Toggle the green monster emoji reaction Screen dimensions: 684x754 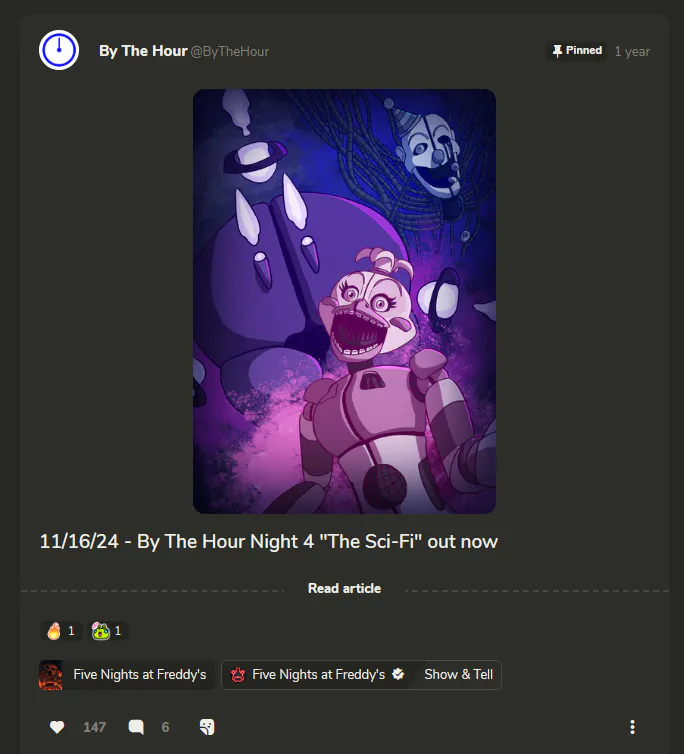coord(107,631)
